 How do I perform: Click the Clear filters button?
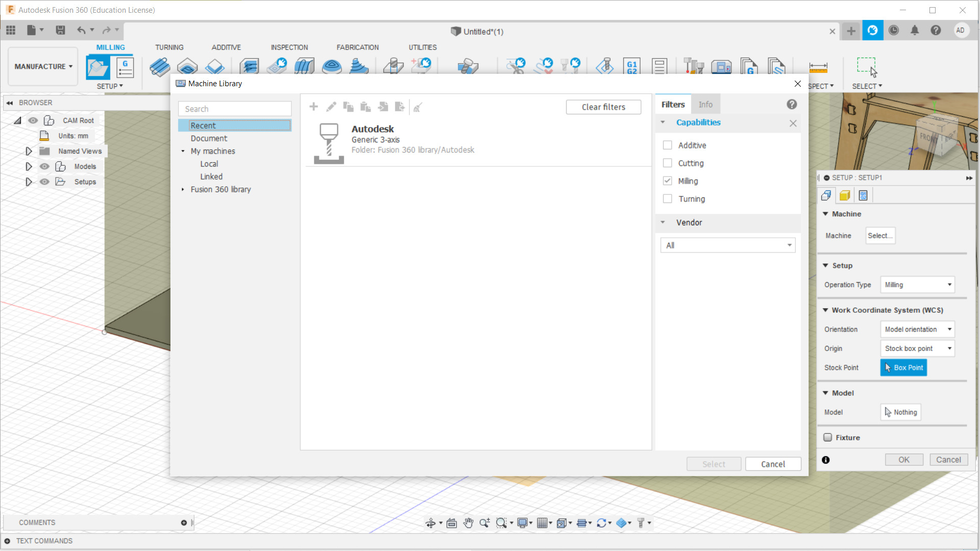coord(604,107)
